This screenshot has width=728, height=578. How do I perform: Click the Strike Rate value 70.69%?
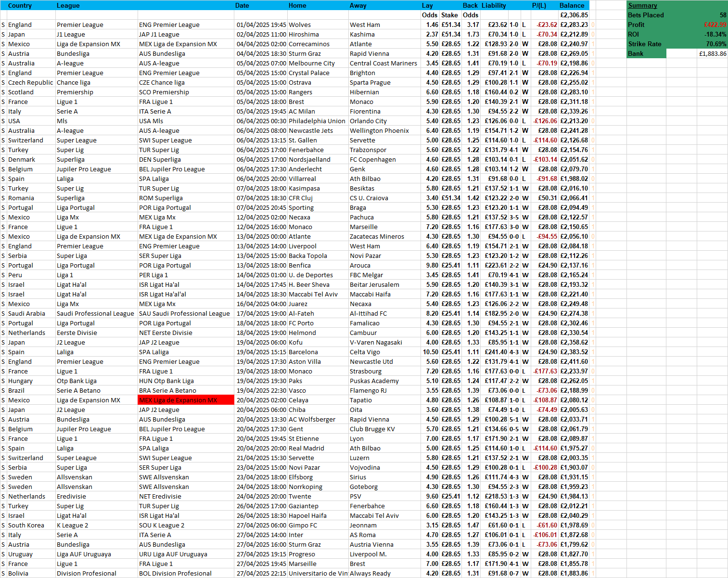[716, 44]
